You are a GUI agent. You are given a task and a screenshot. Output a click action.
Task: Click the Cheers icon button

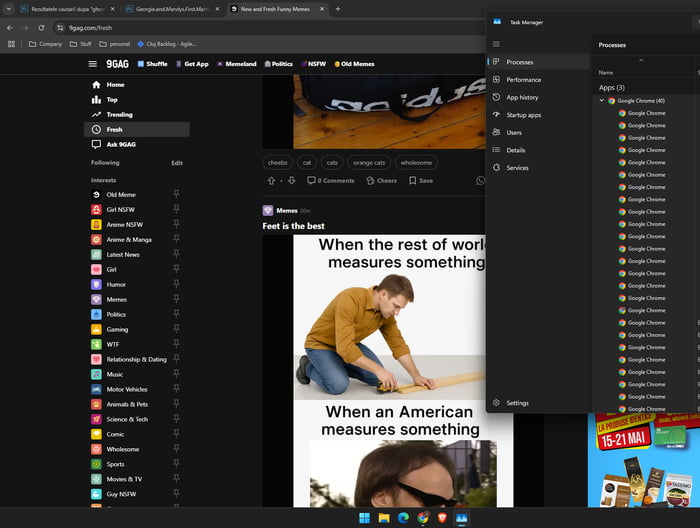pyautogui.click(x=371, y=181)
